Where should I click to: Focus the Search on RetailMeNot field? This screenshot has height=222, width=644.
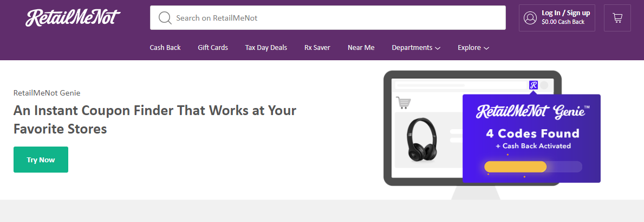(328, 18)
